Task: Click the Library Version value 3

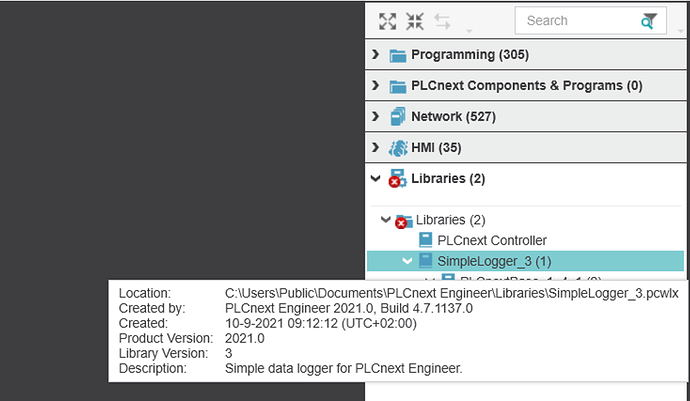Action: click(x=228, y=353)
